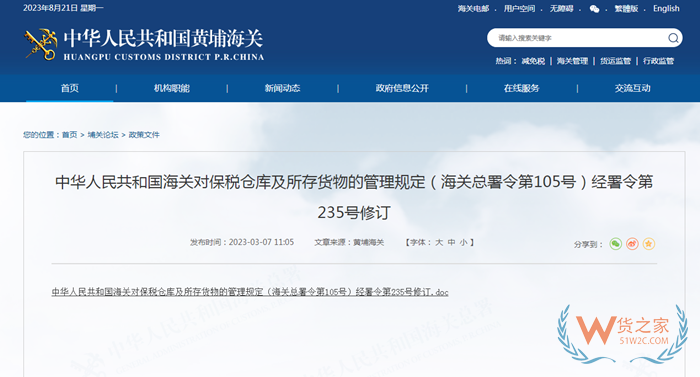The width and height of the screenshot is (700, 377).
Task: Open the WeChat icon in top bar
Action: [594, 9]
